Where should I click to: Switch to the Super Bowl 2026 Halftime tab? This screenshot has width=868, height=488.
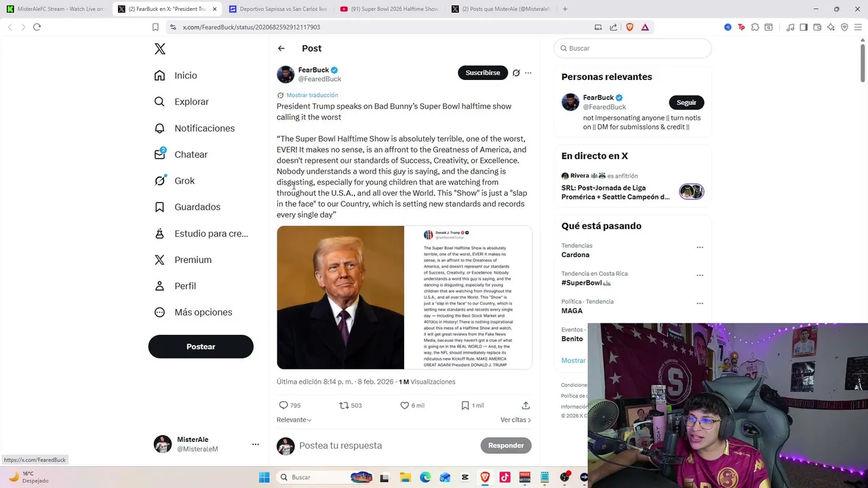coord(389,9)
